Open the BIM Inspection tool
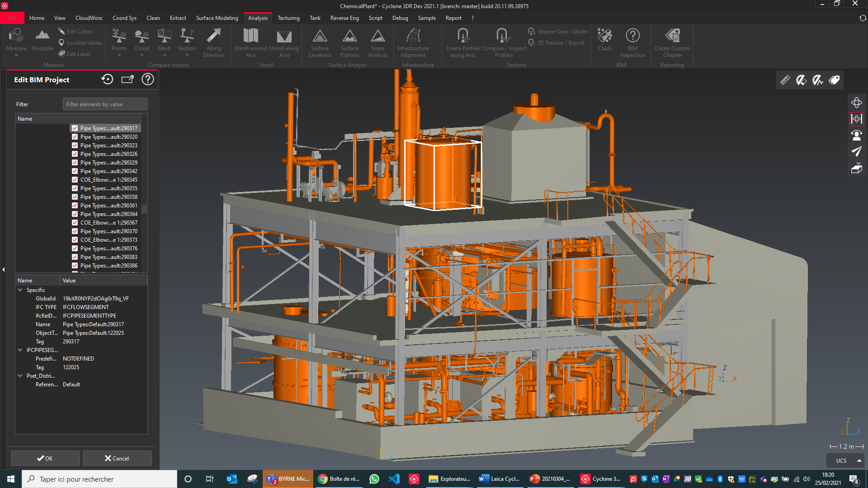 (x=632, y=43)
